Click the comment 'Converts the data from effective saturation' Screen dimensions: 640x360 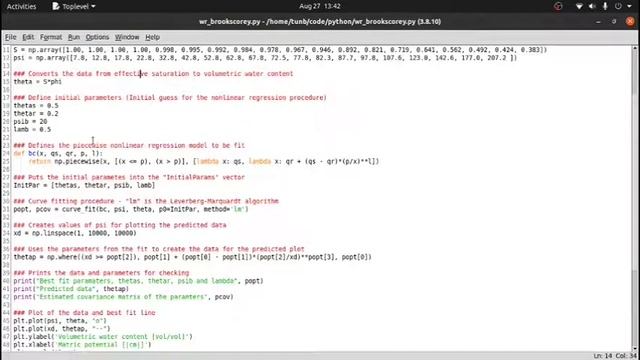click(x=153, y=74)
